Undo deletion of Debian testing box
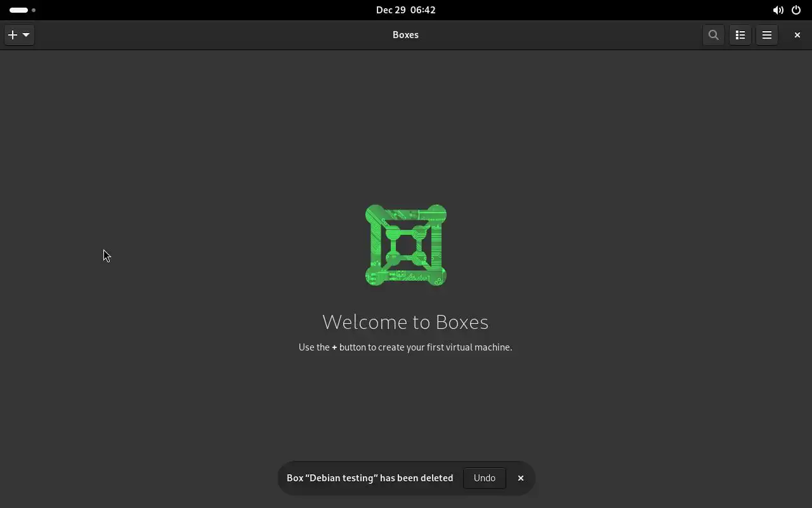This screenshot has width=812, height=508. point(485,478)
